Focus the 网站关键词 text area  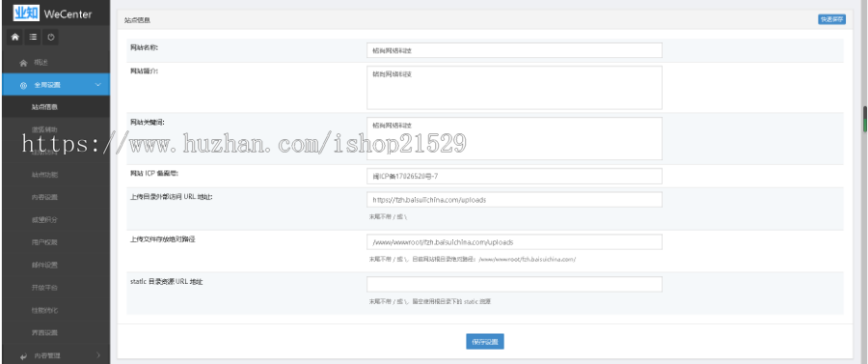514,138
